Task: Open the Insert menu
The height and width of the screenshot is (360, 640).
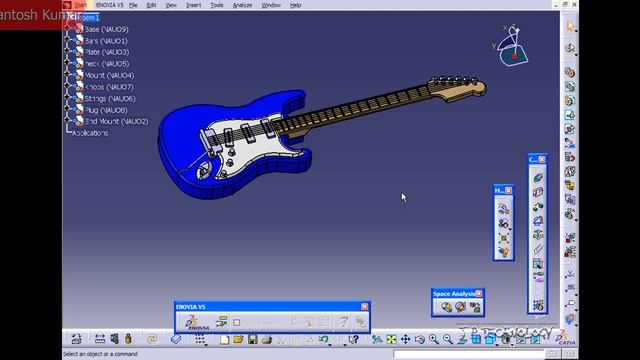Action: (x=193, y=5)
